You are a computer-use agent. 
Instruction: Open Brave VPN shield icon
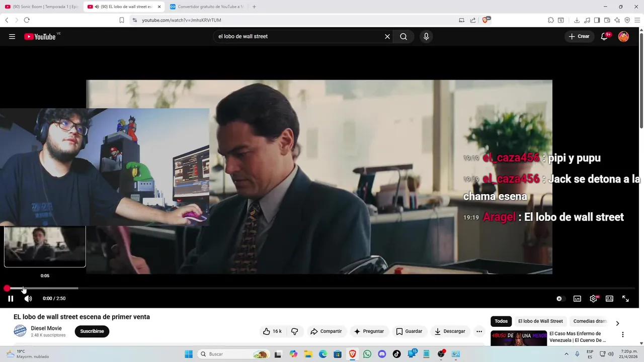(x=627, y=20)
